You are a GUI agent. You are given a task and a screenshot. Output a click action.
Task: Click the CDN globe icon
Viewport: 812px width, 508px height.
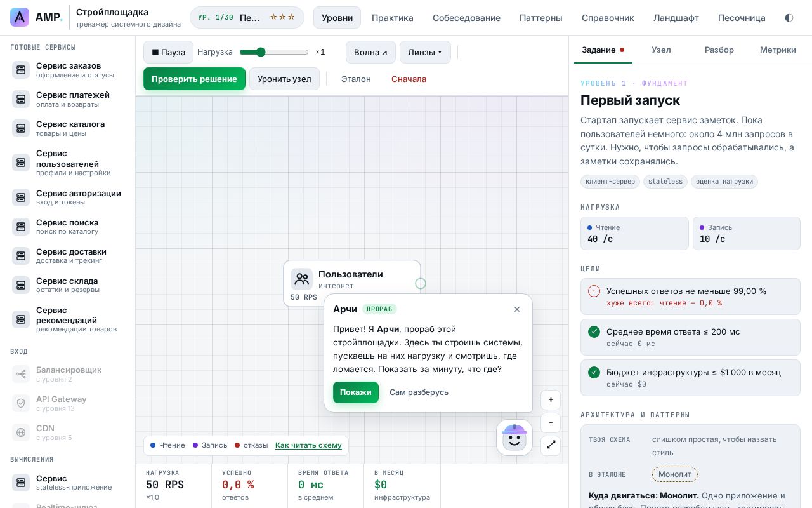click(x=21, y=432)
